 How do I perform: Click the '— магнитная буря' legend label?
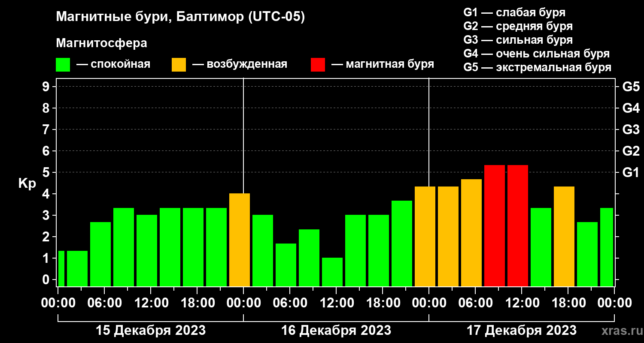click(x=383, y=64)
